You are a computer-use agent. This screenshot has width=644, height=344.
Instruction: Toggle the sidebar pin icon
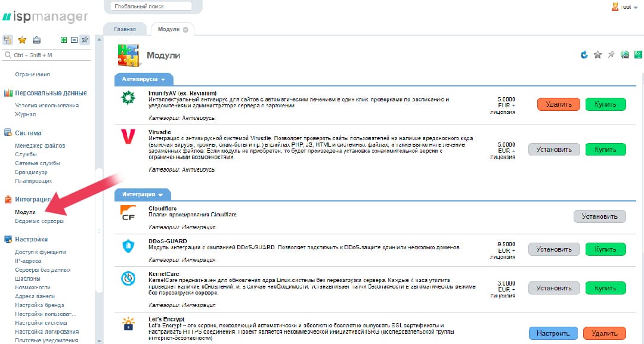point(85,40)
